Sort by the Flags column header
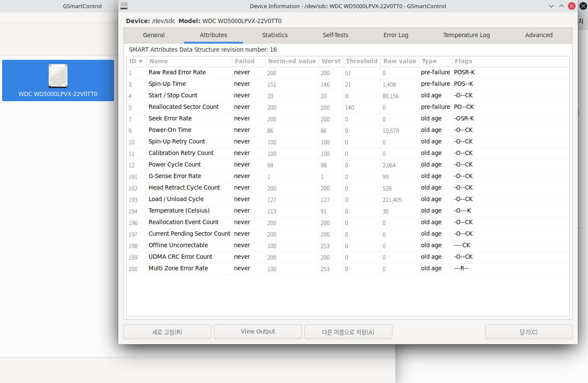This screenshot has height=383, width=588. click(510, 61)
